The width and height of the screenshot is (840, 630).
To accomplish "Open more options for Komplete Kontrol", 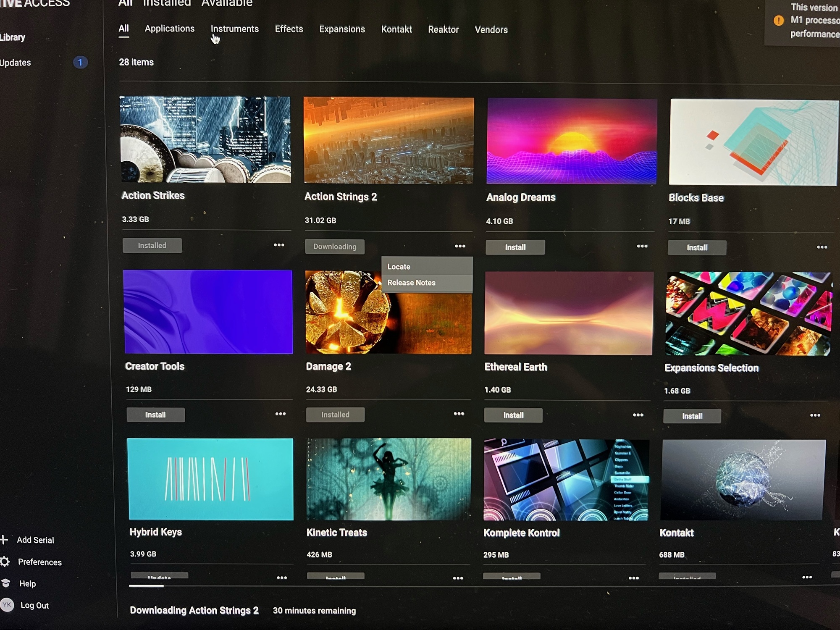I will tap(633, 578).
